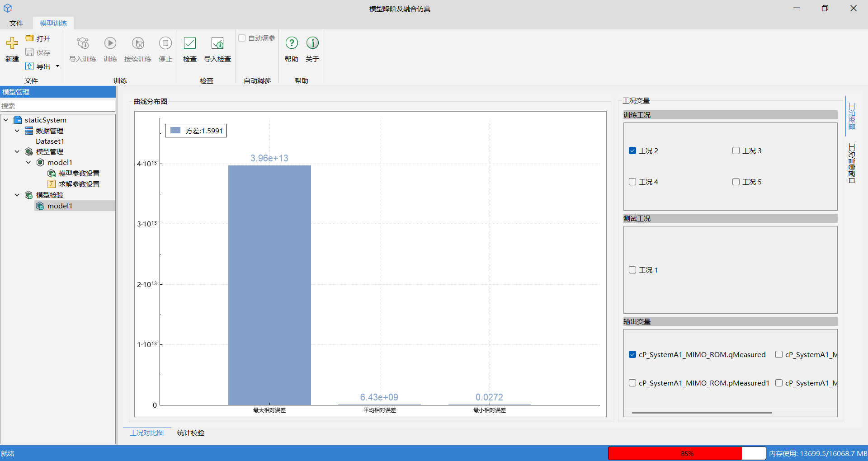868x461 pixels.
Task: Open the 导出 (Export) dropdown arrow
Action: pos(57,66)
